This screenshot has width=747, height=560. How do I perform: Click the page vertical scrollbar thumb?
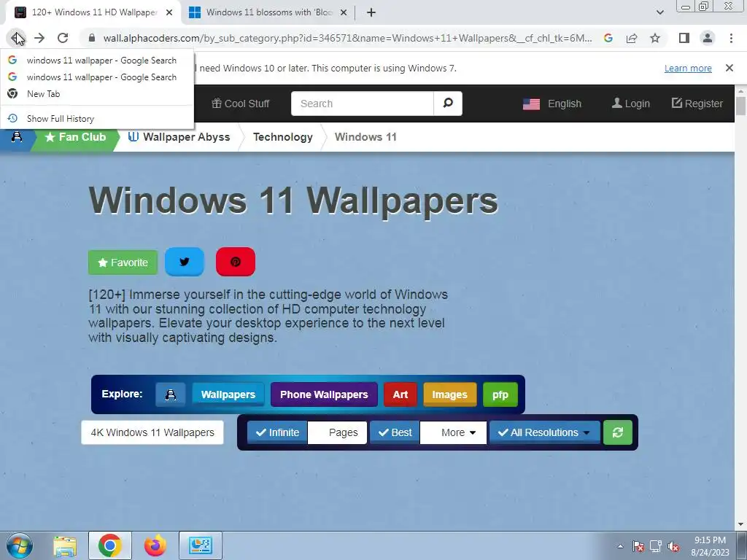tap(741, 105)
